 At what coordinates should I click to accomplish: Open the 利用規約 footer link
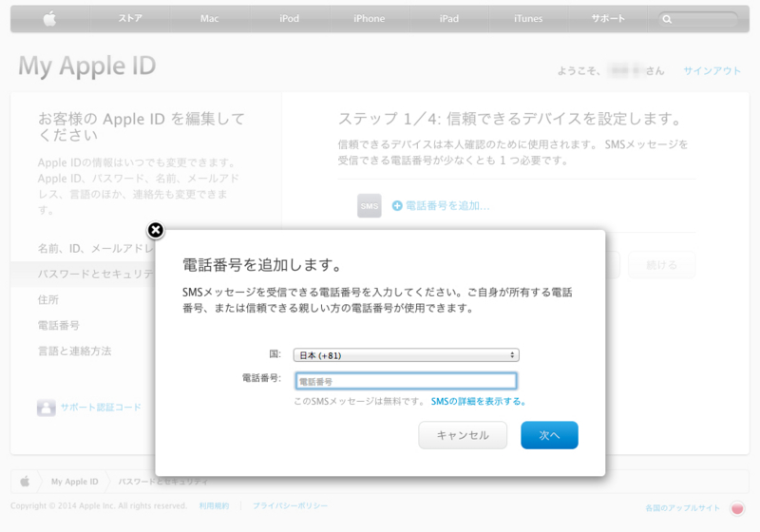(x=215, y=505)
